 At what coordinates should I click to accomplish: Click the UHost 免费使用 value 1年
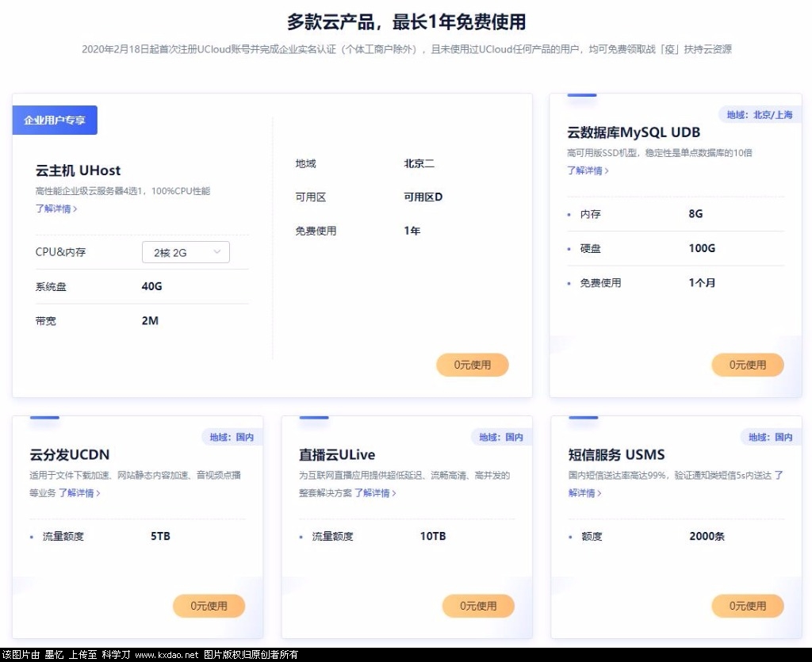pos(412,231)
